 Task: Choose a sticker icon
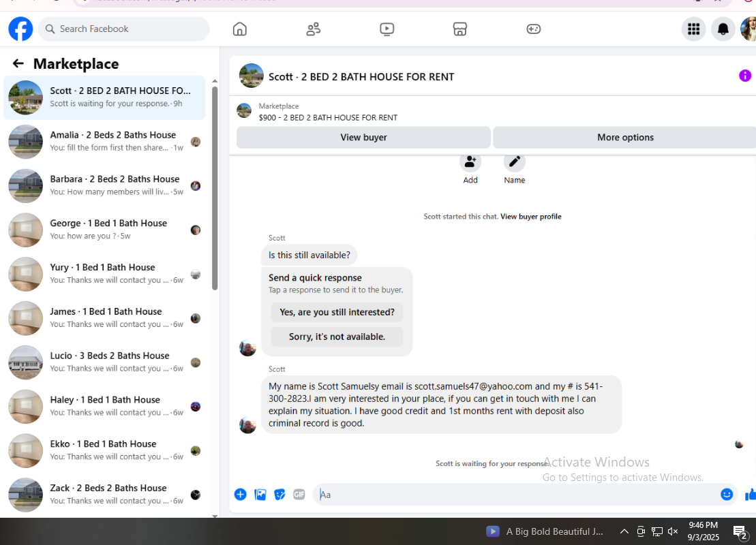tap(279, 495)
